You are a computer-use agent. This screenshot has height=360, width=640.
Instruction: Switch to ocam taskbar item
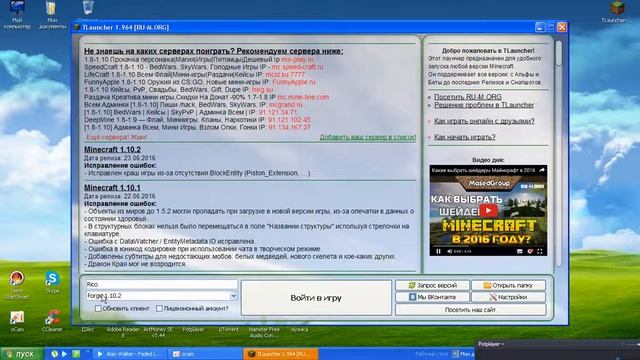pyautogui.click(x=205, y=354)
